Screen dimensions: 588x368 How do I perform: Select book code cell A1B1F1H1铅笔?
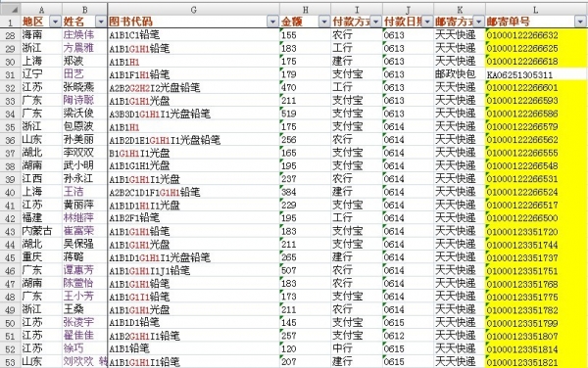pos(193,74)
